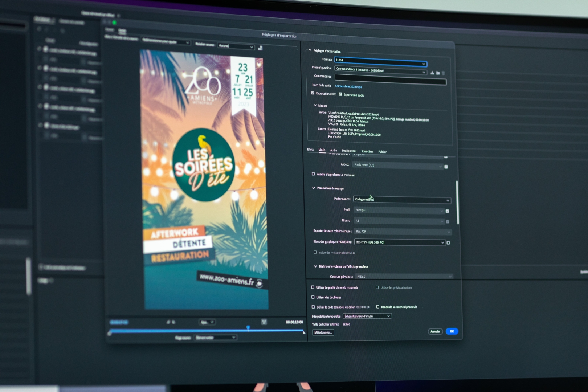Open the scaling dropdown left of Rotation source
Screen dimensions: 588x392
[166, 41]
